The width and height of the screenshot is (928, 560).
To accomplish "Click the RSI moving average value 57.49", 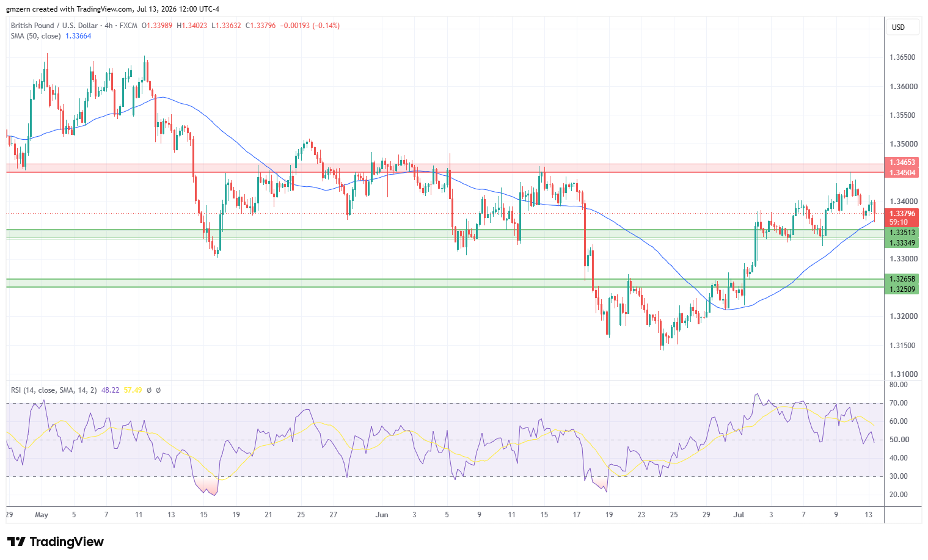I will 133,390.
